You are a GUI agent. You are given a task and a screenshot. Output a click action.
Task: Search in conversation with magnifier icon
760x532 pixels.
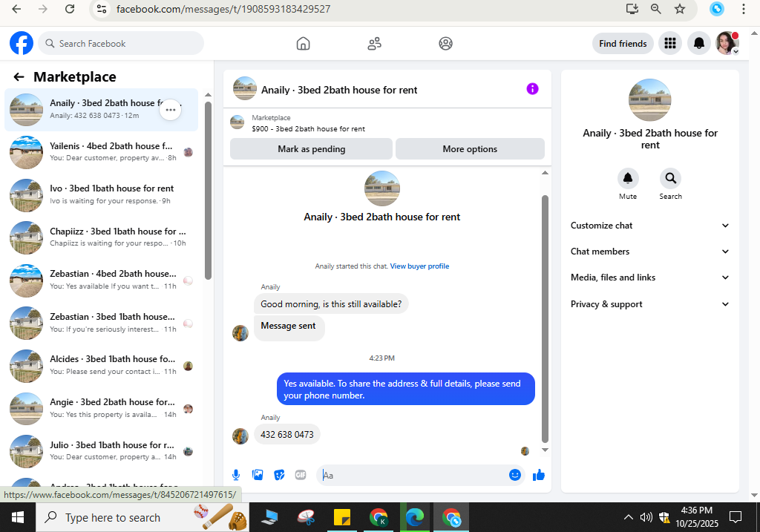click(x=670, y=178)
